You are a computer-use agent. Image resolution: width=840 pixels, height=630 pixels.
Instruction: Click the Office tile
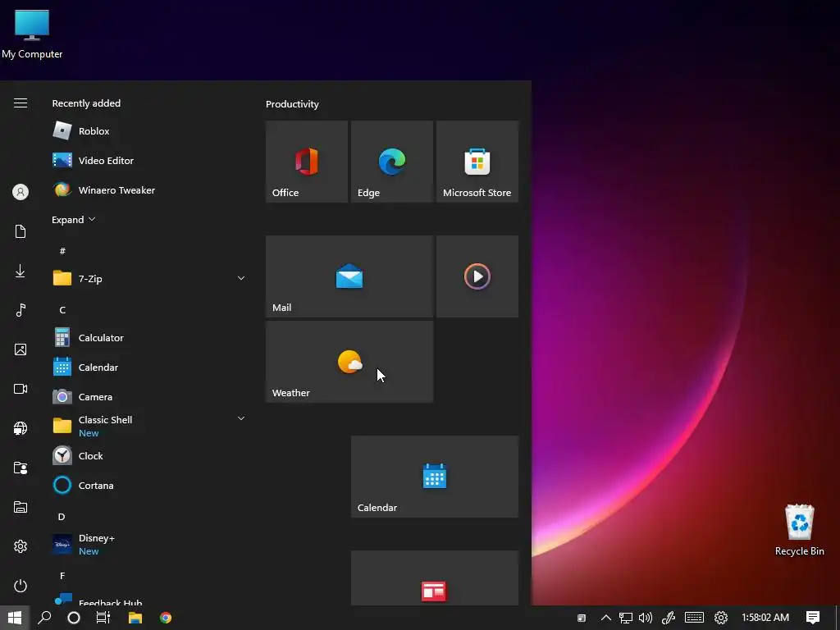[307, 162]
